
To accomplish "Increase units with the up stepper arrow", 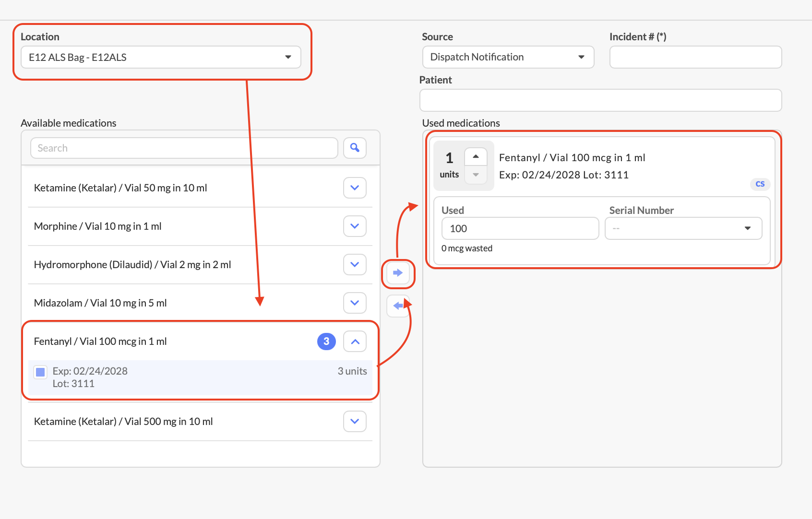I will [476, 157].
